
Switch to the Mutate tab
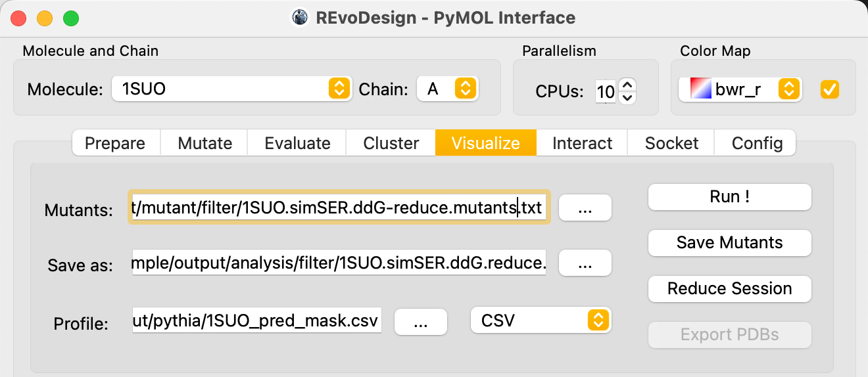pyautogui.click(x=205, y=143)
